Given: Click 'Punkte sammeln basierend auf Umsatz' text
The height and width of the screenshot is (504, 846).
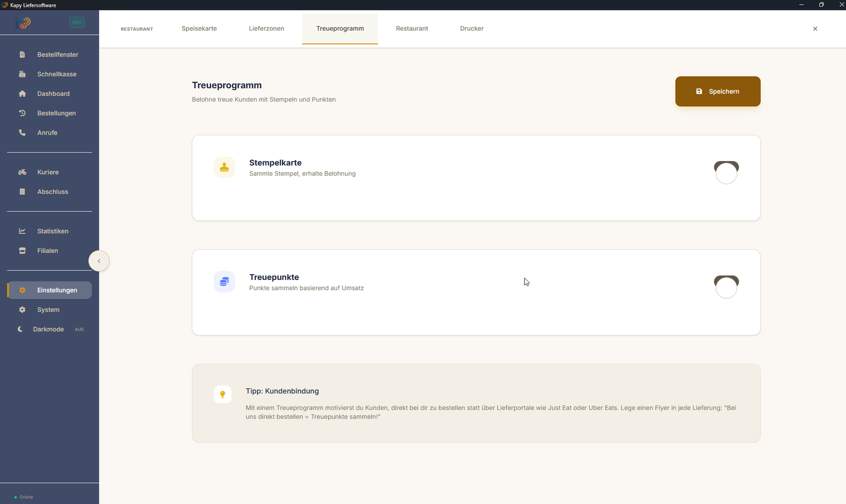Looking at the screenshot, I should click(307, 288).
